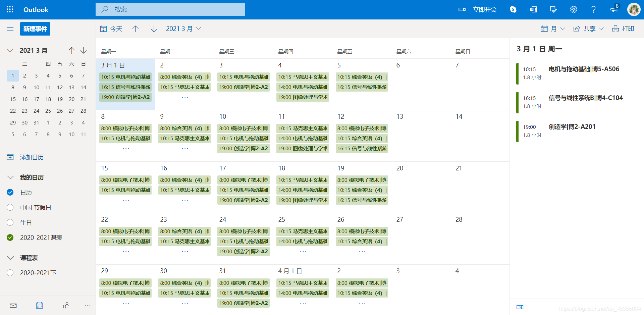Uncheck the 日历 calendar
This screenshot has height=315, width=644.
[x=10, y=192]
